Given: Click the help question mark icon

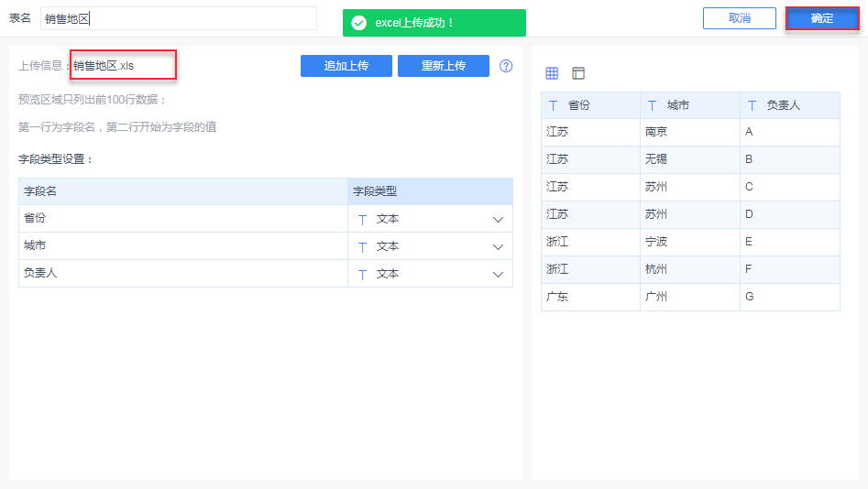Looking at the screenshot, I should pyautogui.click(x=506, y=66).
